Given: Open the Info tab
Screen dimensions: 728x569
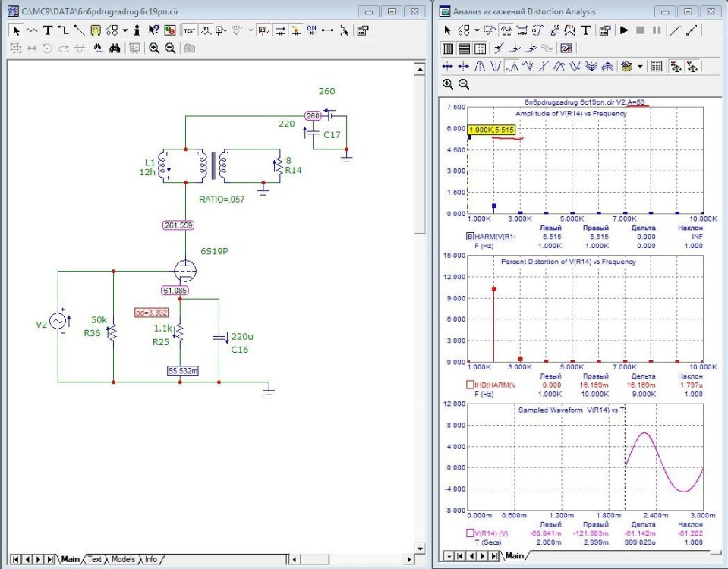Looking at the screenshot, I should tap(151, 559).
